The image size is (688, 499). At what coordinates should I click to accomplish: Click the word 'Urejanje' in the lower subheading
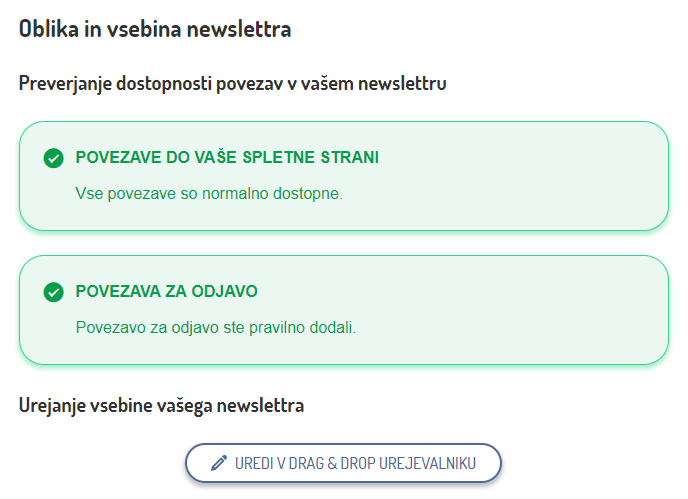(x=52, y=405)
